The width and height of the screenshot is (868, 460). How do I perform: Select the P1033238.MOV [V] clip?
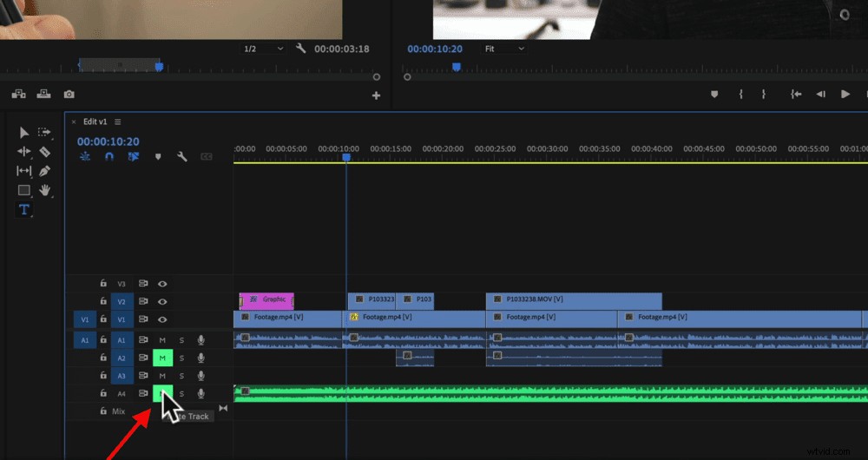(574, 301)
